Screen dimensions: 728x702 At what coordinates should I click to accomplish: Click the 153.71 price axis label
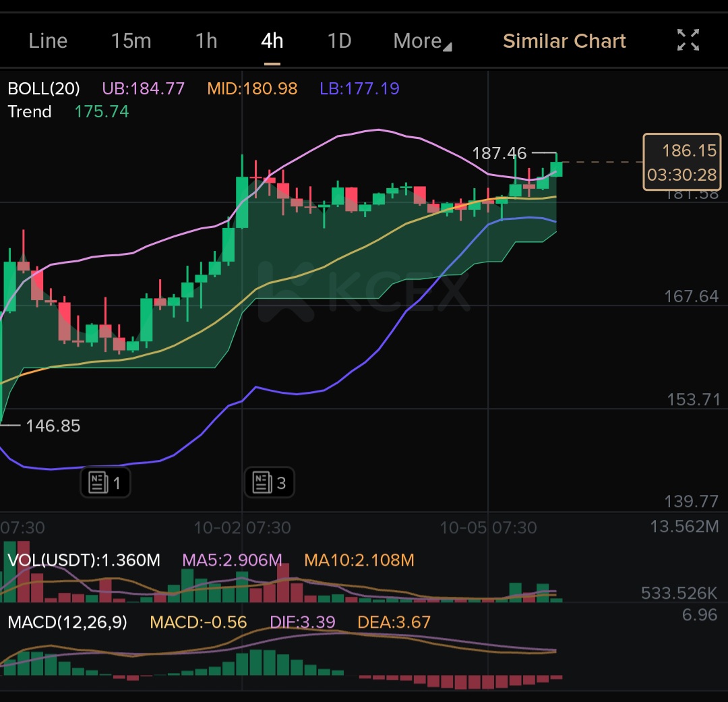tap(693, 399)
